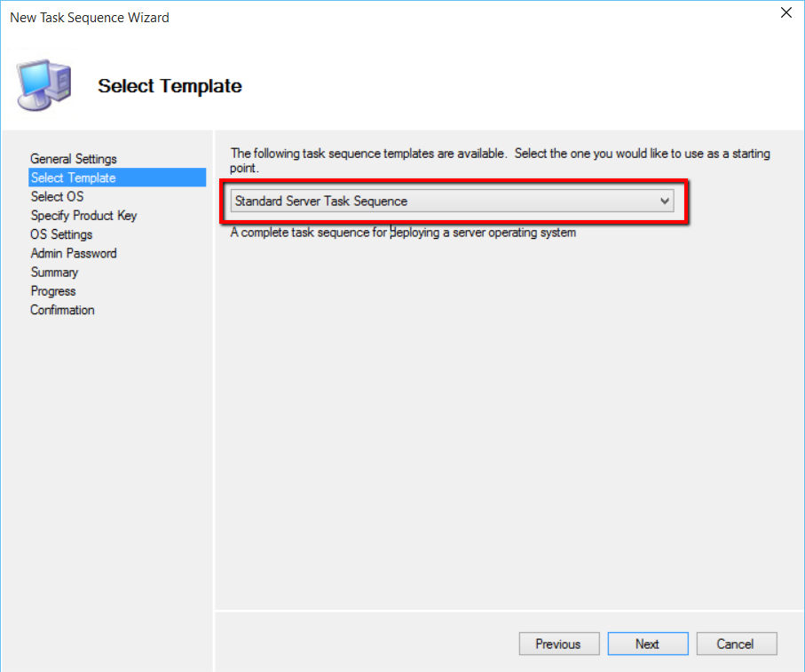Screen dimensions: 805x672
Task: Click the Select Template page heading
Action: tap(170, 86)
